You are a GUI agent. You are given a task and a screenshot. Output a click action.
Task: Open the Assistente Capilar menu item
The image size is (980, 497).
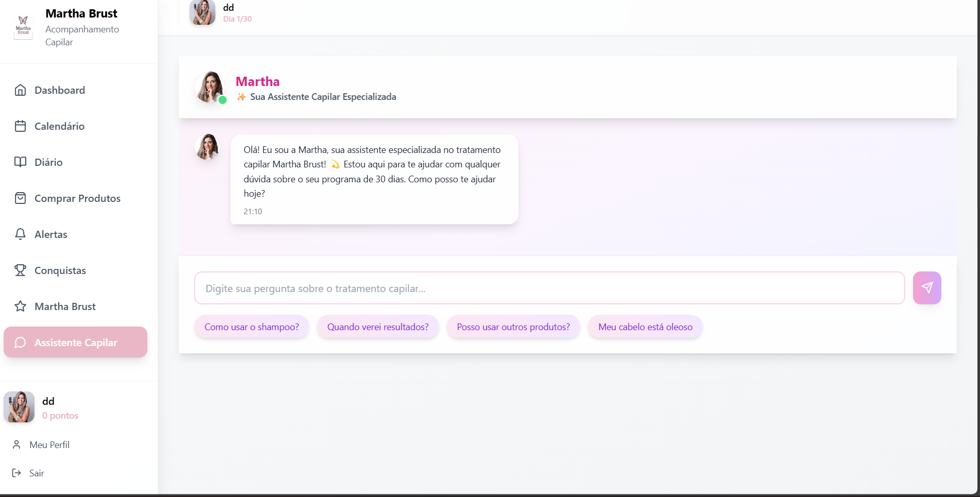[x=75, y=342]
